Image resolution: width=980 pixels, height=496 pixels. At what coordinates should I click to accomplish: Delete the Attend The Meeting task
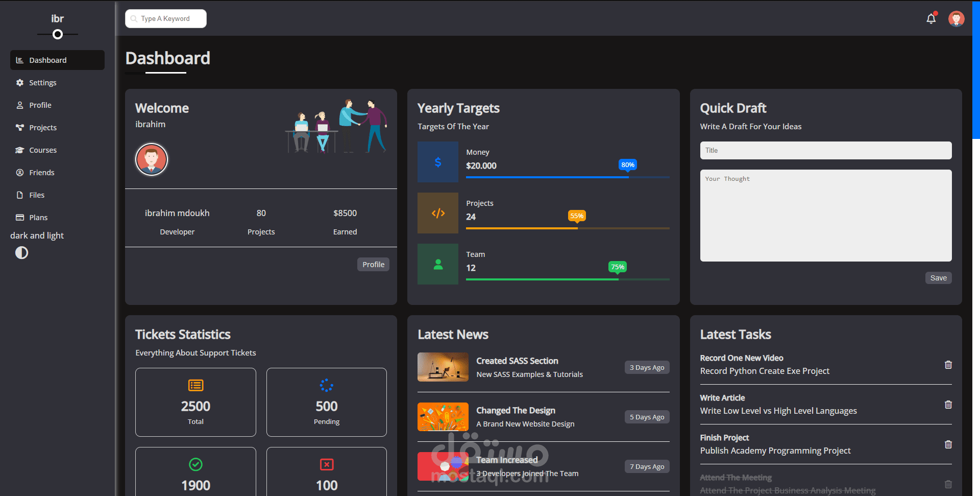948,484
